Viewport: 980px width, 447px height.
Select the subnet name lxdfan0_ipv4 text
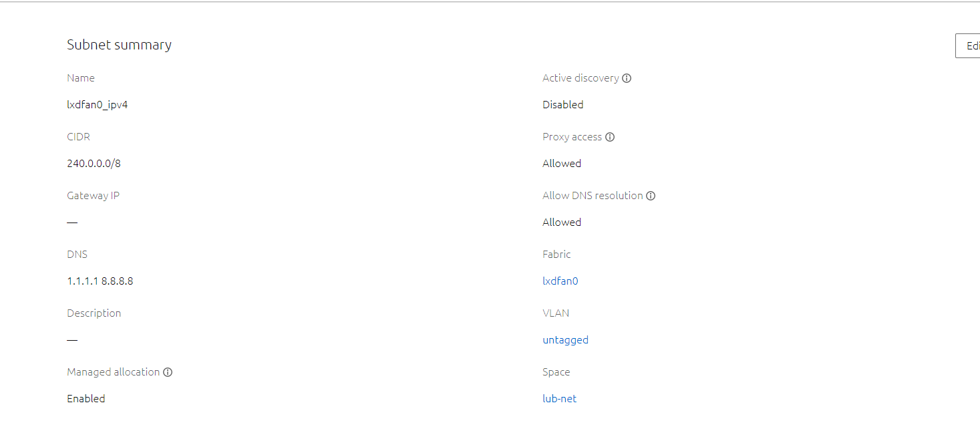click(98, 105)
